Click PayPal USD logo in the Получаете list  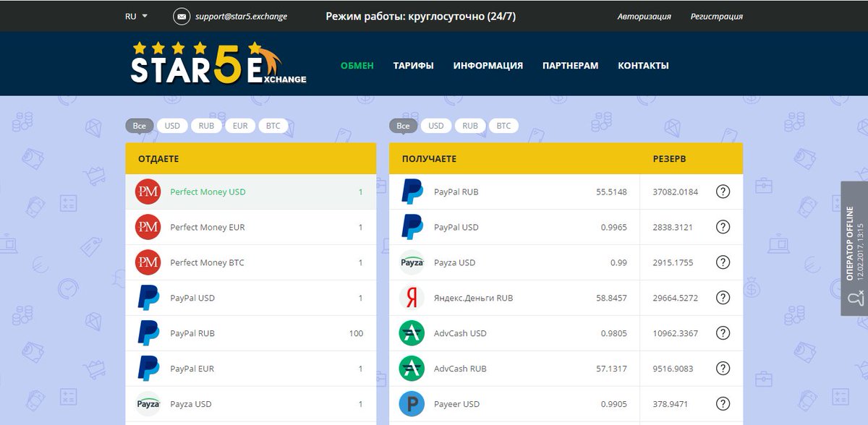click(x=412, y=228)
